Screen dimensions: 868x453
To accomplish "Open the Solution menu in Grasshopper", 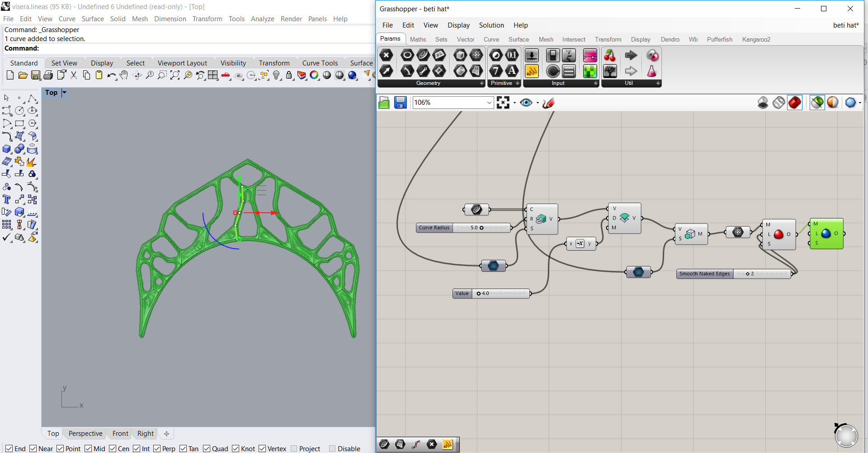I will point(491,25).
